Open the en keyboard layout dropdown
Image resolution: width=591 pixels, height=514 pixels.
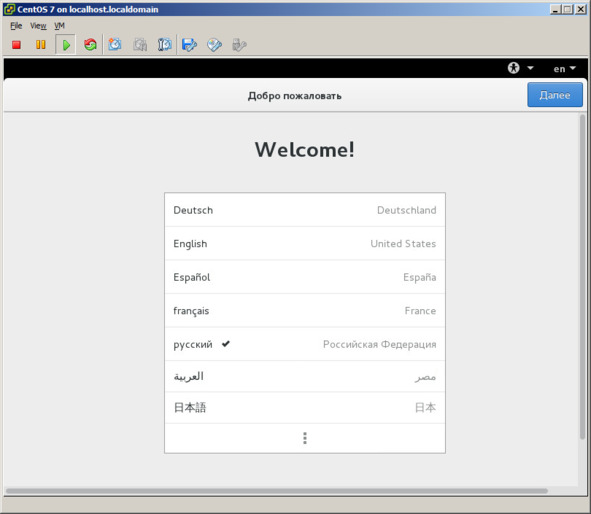565,69
